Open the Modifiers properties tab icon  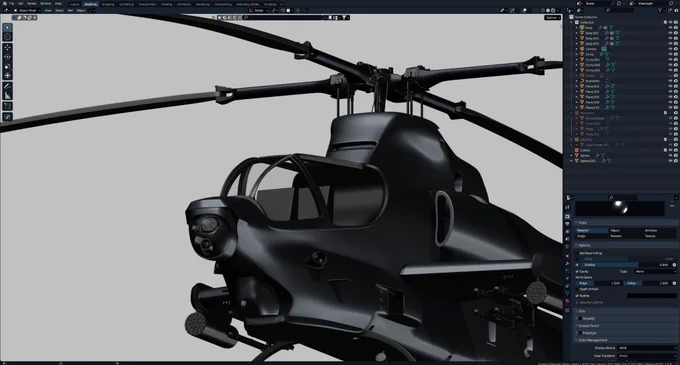[x=567, y=263]
